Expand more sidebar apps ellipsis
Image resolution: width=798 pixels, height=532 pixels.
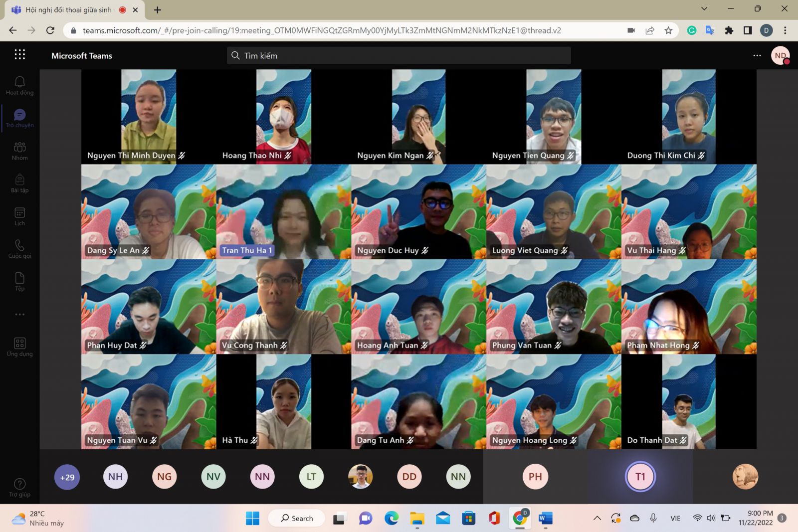pos(19,315)
